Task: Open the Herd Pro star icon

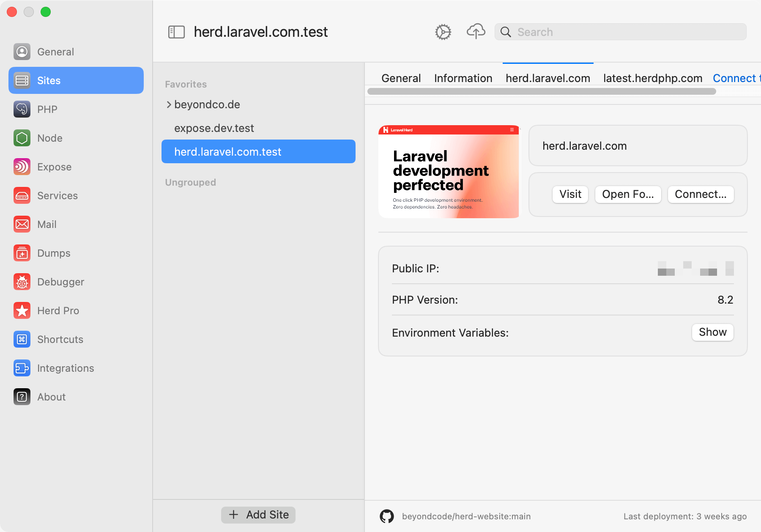Action: 22,310
